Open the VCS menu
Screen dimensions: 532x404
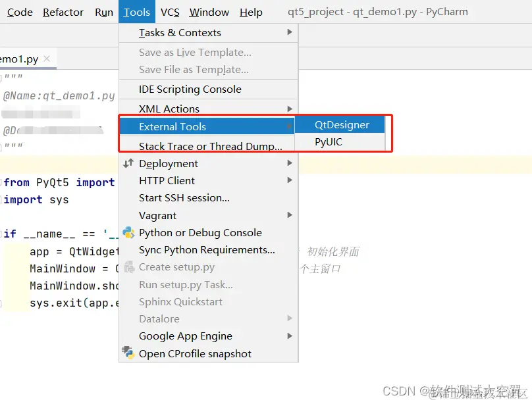point(170,13)
